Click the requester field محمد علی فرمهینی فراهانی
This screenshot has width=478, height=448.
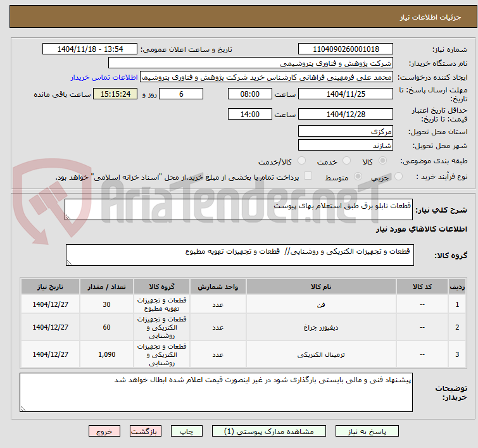[x=267, y=77]
